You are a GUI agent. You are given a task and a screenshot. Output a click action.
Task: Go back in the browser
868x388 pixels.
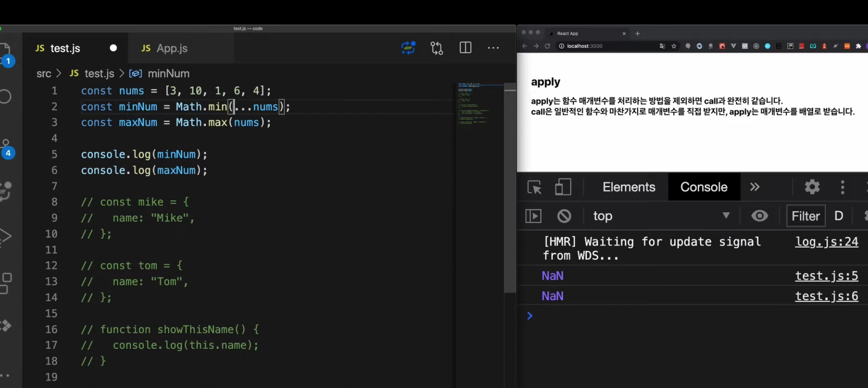525,46
